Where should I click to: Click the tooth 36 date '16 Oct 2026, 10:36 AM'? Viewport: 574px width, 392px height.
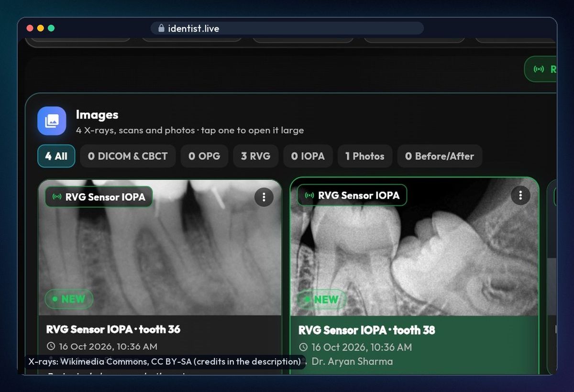pos(108,346)
